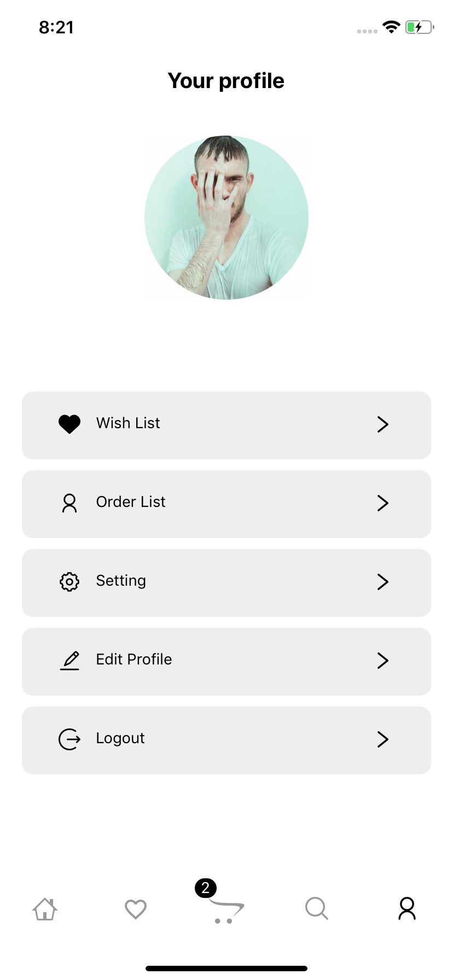Expand the Wish List chevron arrow
The image size is (453, 980).
click(383, 424)
